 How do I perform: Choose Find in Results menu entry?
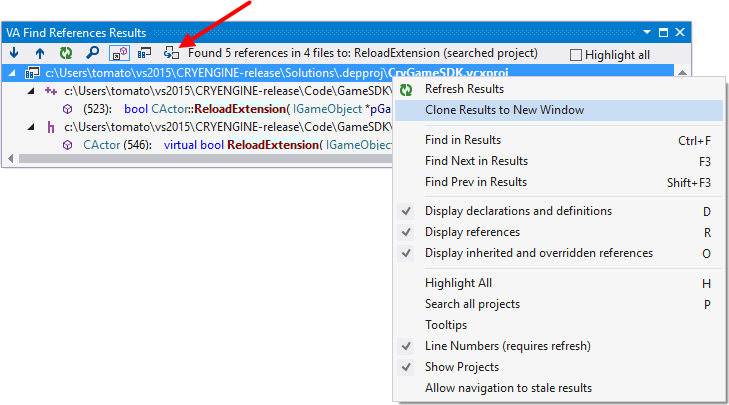[x=462, y=140]
